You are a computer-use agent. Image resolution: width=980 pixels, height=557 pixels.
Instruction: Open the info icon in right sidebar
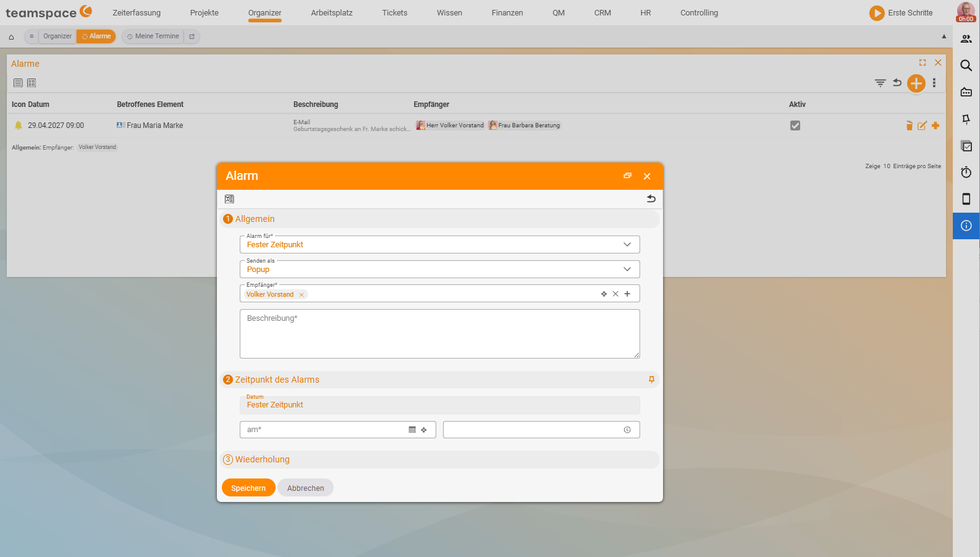(966, 226)
